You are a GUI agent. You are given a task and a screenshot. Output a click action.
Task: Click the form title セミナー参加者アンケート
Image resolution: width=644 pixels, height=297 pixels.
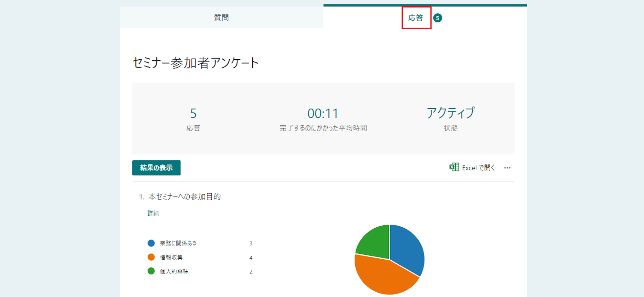pos(195,63)
